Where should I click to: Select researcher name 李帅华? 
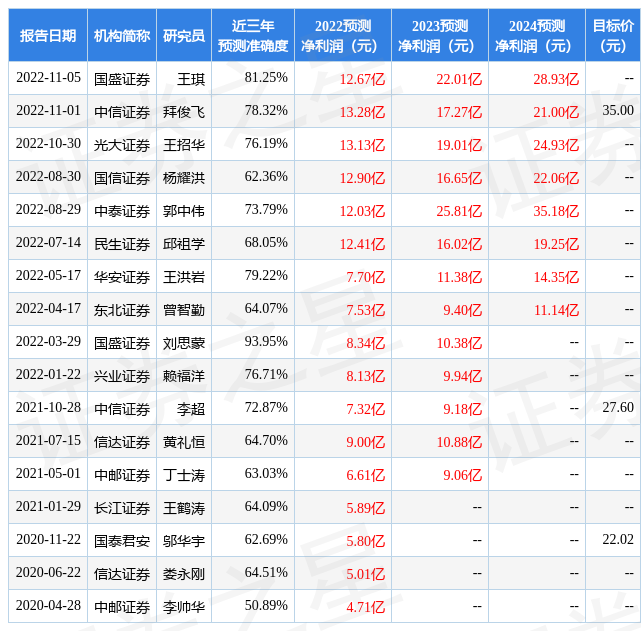[x=184, y=607]
